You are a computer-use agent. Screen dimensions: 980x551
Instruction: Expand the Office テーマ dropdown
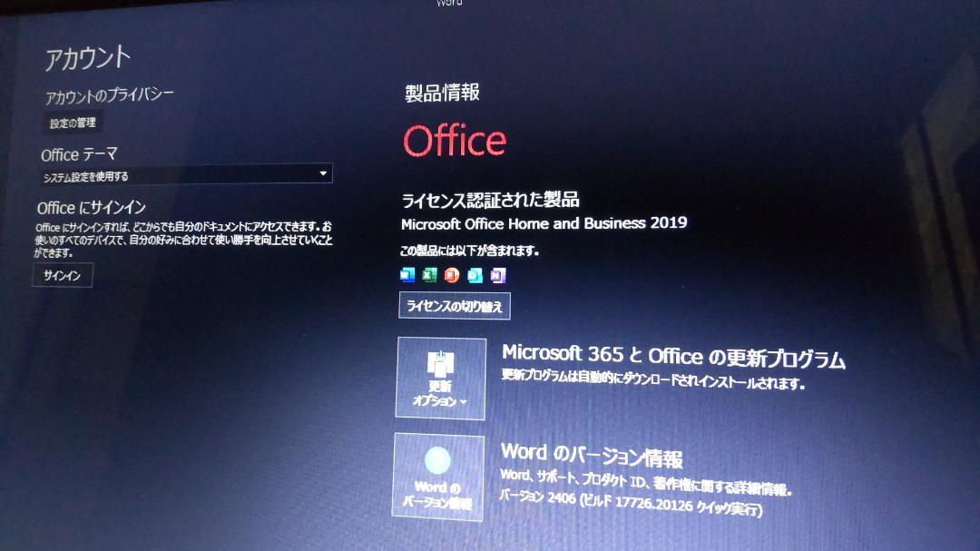[186, 175]
